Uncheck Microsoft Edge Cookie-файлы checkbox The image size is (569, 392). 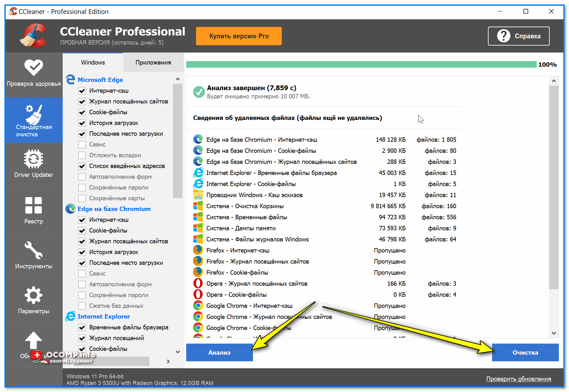82,112
